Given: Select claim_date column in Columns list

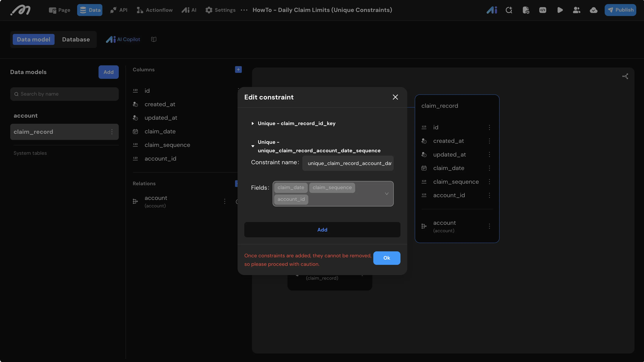Looking at the screenshot, I should click(160, 131).
